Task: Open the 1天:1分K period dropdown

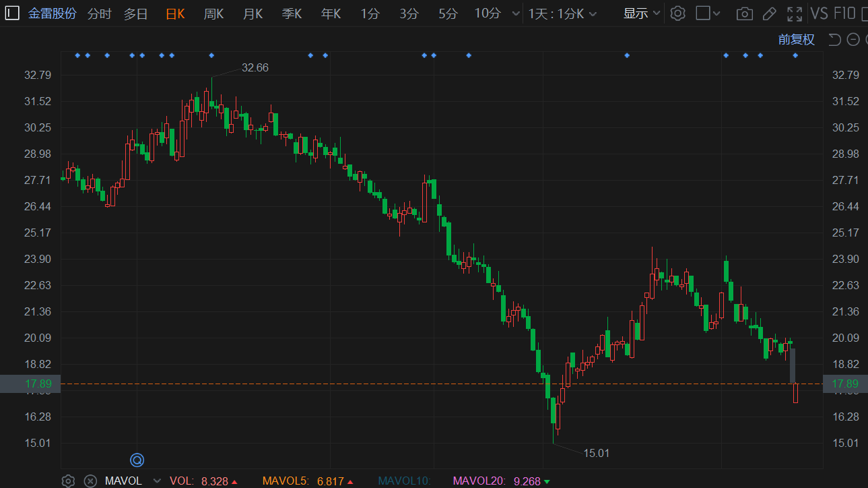Action: [x=564, y=13]
